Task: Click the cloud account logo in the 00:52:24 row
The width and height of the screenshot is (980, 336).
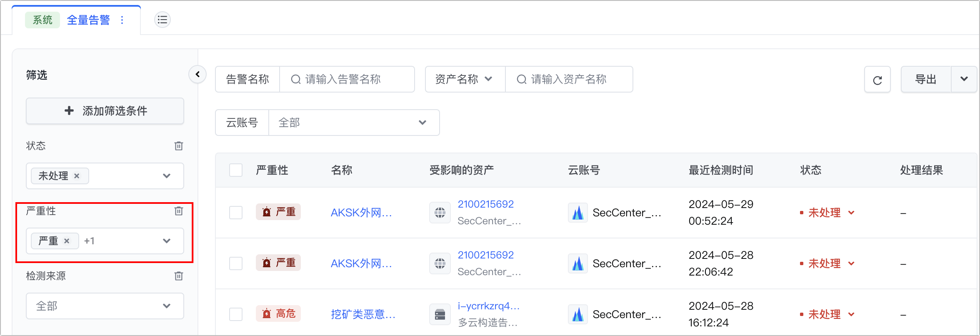Action: (x=578, y=213)
